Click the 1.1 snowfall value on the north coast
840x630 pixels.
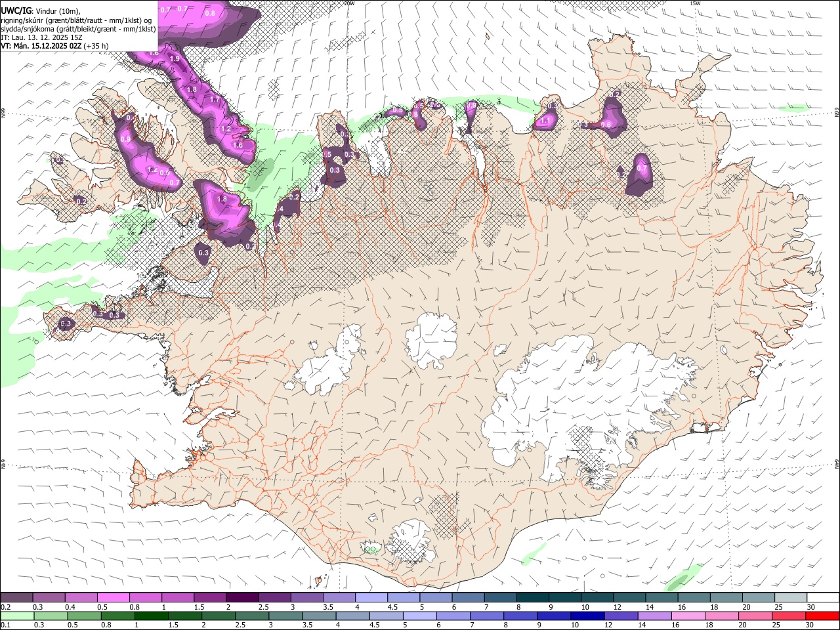(x=545, y=121)
